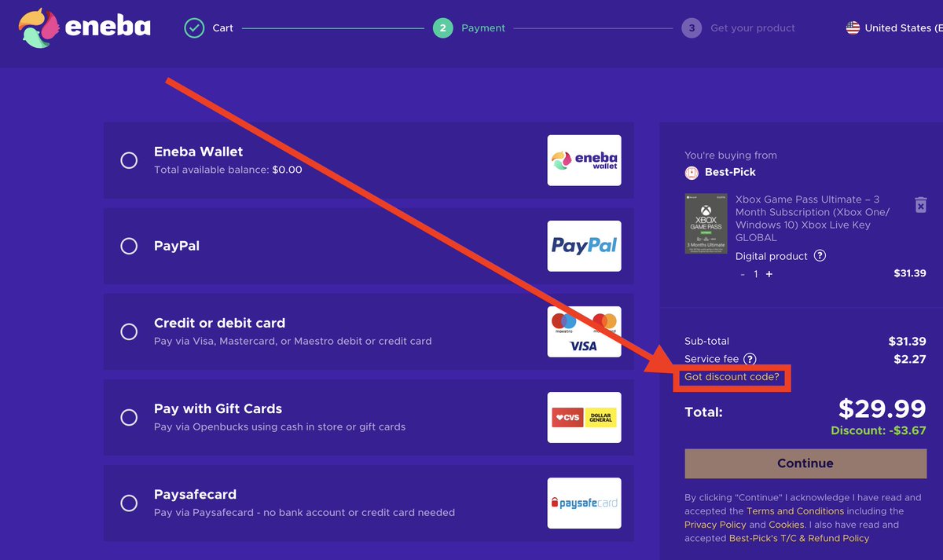The height and width of the screenshot is (560, 943).
Task: Open the Privacy Policy link
Action: (x=715, y=525)
